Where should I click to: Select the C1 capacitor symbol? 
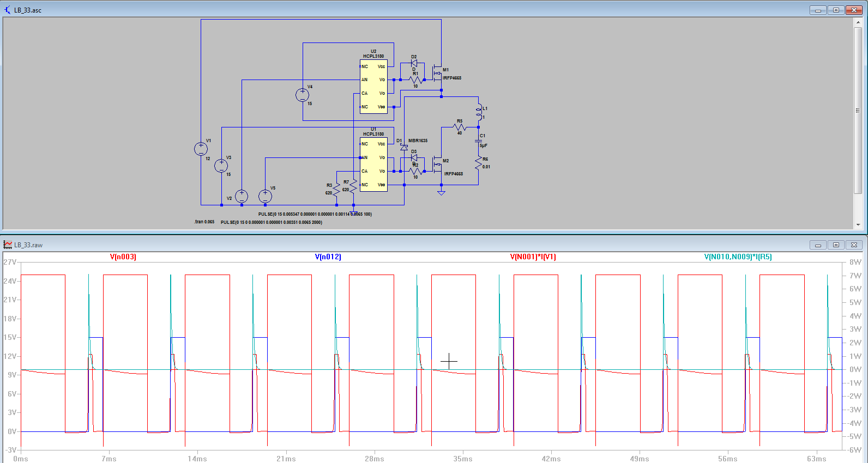click(x=479, y=141)
